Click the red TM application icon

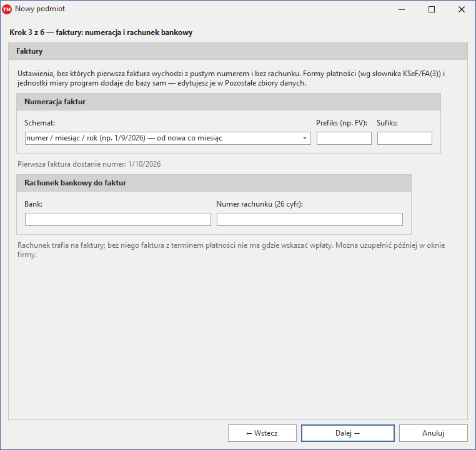coord(7,9)
